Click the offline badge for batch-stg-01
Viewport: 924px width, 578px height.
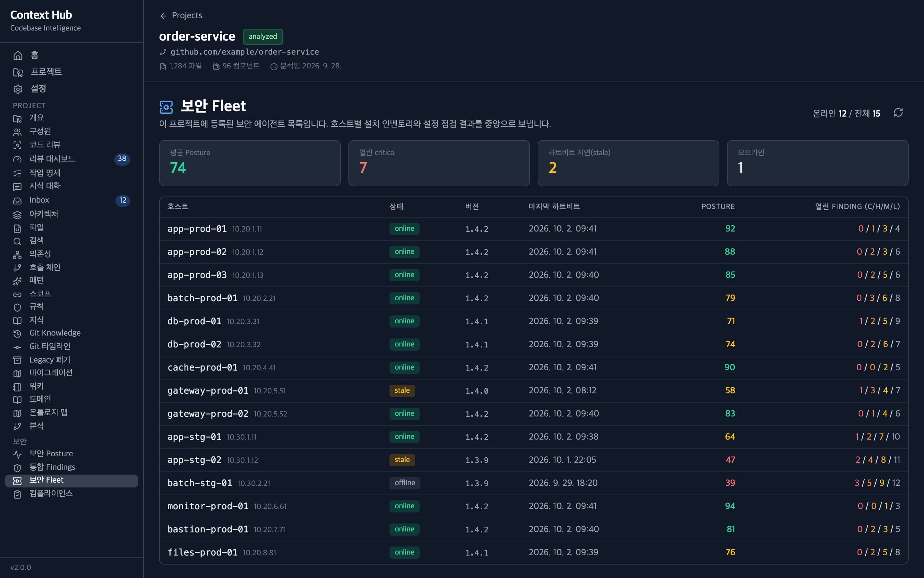coord(405,483)
